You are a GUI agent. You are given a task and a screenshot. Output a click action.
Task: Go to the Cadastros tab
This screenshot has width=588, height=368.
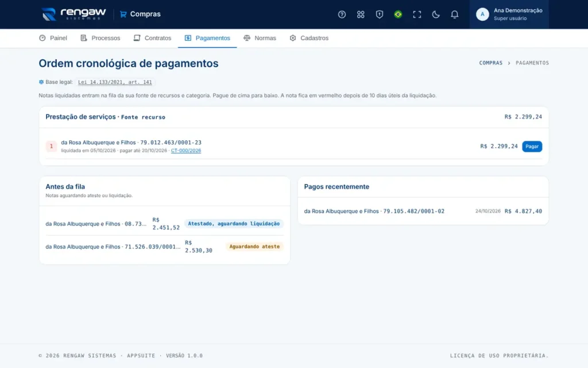(x=308, y=38)
